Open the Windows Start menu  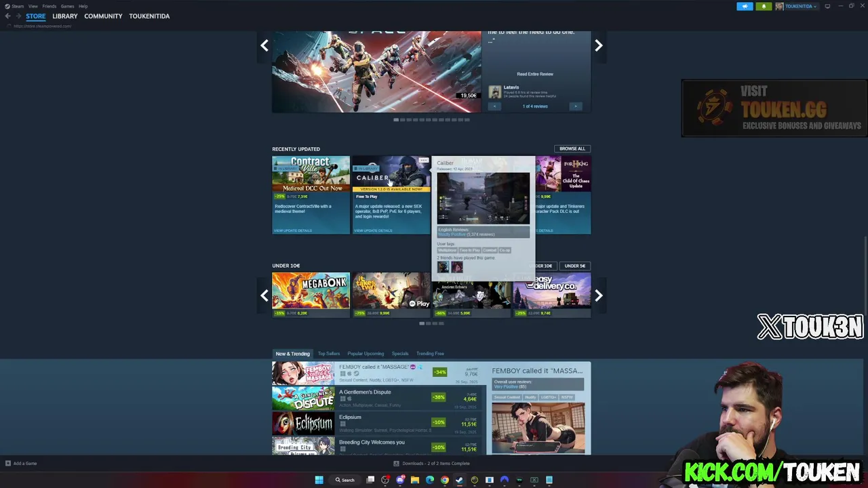point(319,480)
